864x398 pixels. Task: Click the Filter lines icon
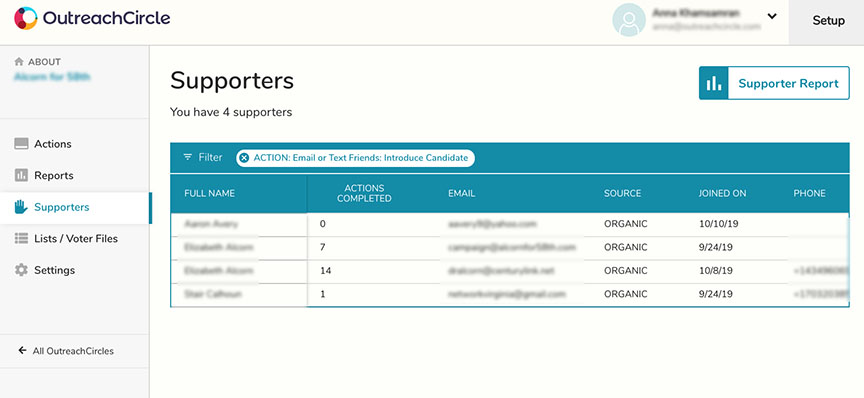pos(188,157)
